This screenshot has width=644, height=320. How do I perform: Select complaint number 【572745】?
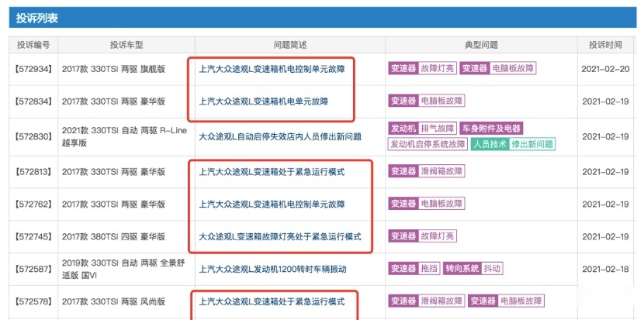(x=33, y=236)
